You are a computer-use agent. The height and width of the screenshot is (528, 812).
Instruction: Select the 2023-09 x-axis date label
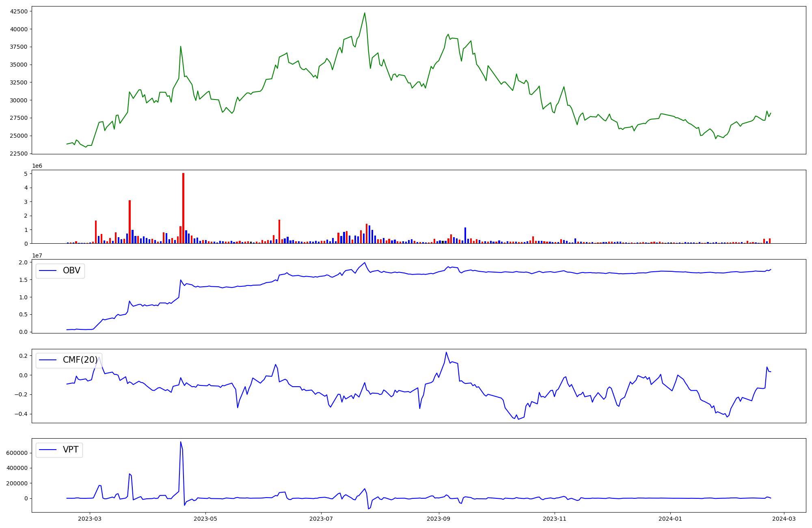[x=439, y=519]
